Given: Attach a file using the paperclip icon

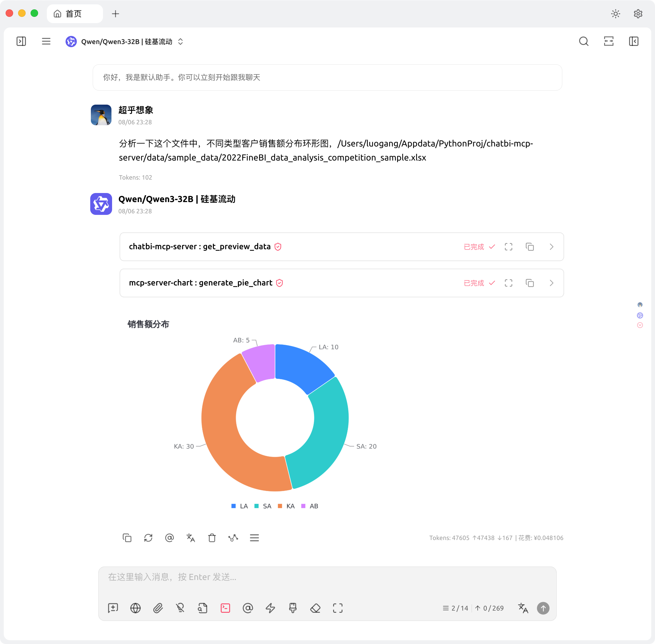Looking at the screenshot, I should 158,608.
